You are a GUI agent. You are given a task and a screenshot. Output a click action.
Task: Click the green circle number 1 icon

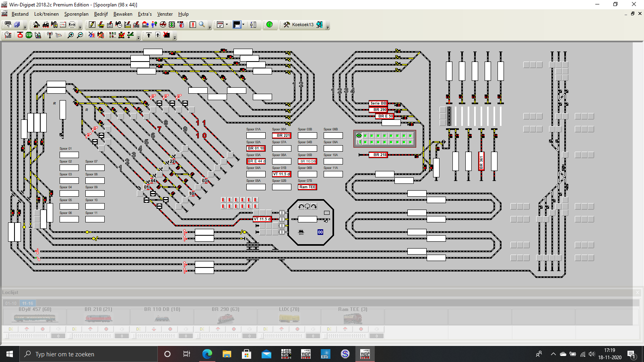[x=269, y=25]
